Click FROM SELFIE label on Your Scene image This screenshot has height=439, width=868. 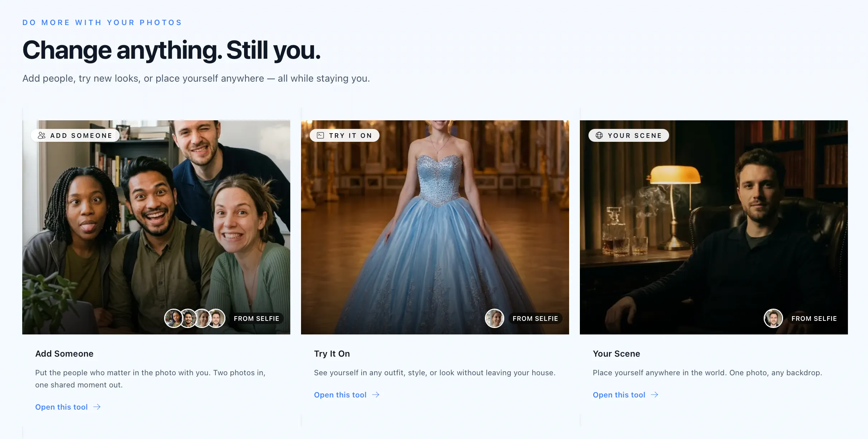[x=814, y=319]
